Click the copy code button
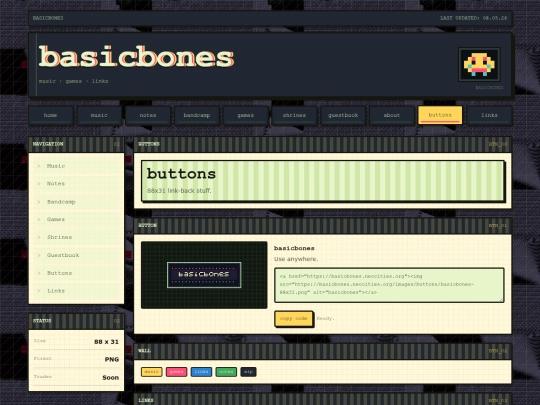This screenshot has height=405, width=540. 294,319
